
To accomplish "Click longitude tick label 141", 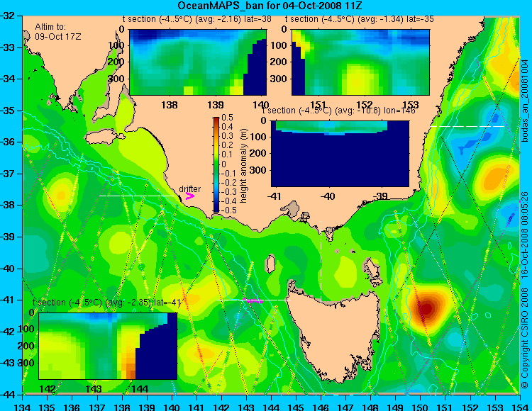I will (x=196, y=407).
